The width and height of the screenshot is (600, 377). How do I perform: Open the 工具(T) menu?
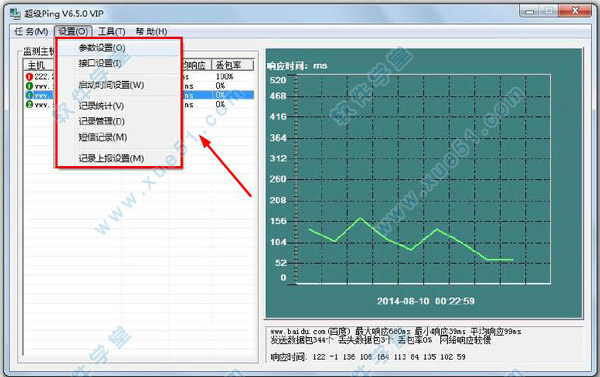[x=111, y=31]
